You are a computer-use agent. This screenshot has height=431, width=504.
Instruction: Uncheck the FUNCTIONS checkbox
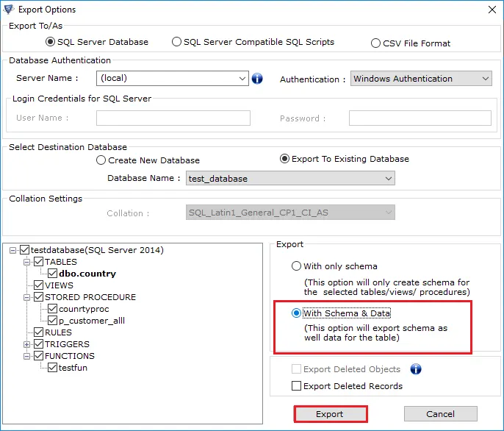click(38, 356)
